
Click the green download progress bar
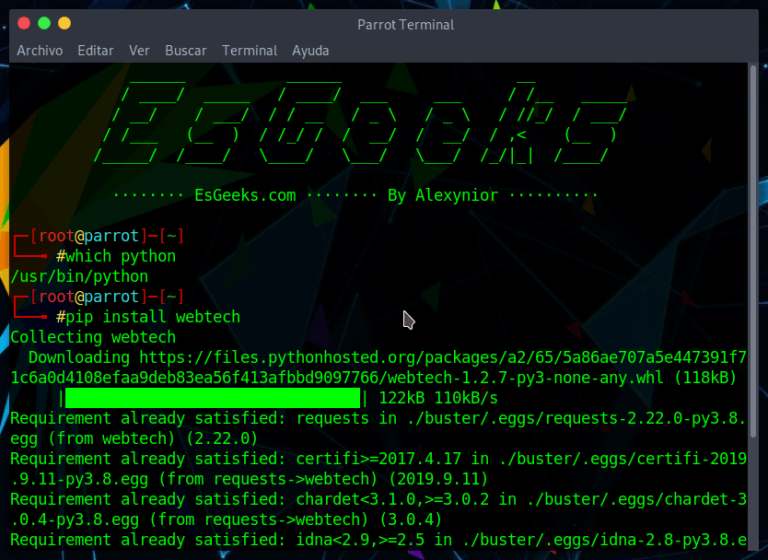click(213, 398)
